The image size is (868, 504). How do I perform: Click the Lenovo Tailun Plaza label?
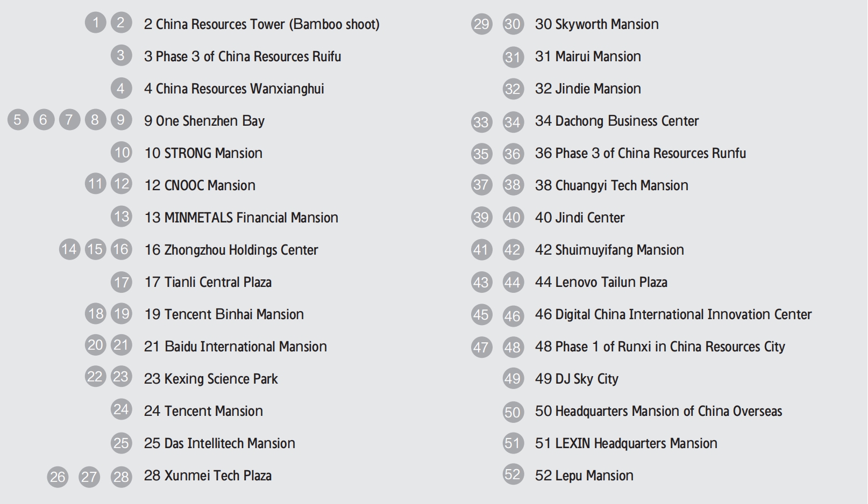(x=601, y=282)
